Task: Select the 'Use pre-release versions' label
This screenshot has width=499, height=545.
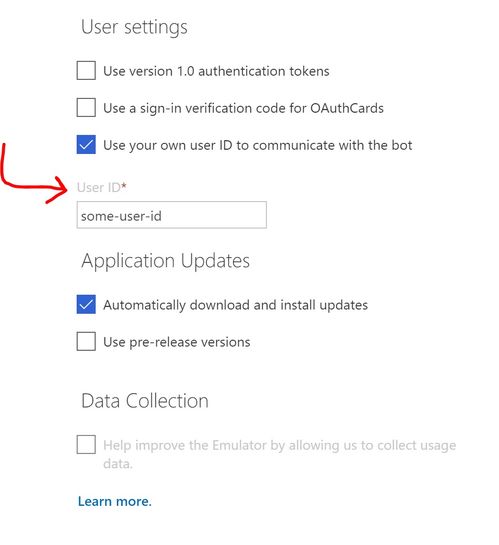Action: click(177, 342)
